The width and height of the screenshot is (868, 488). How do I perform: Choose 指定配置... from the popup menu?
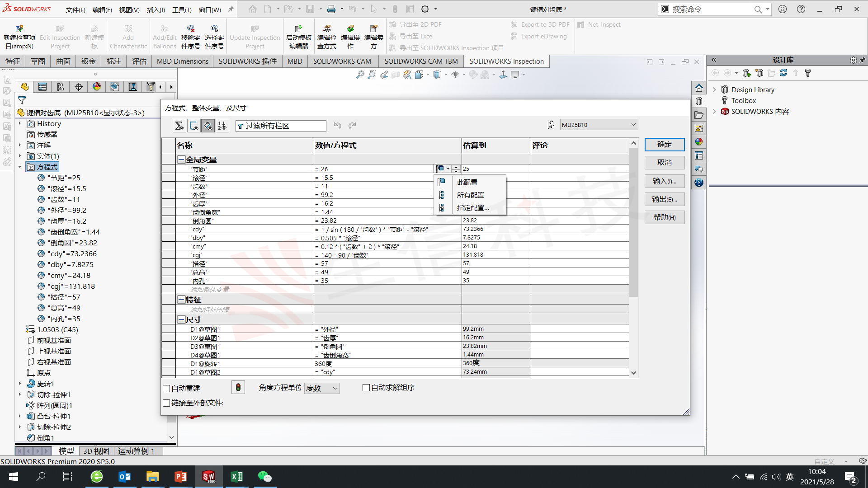(470, 207)
